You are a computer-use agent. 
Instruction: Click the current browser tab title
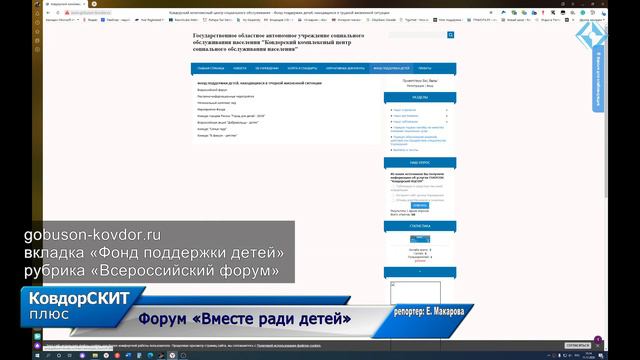coord(65,4)
